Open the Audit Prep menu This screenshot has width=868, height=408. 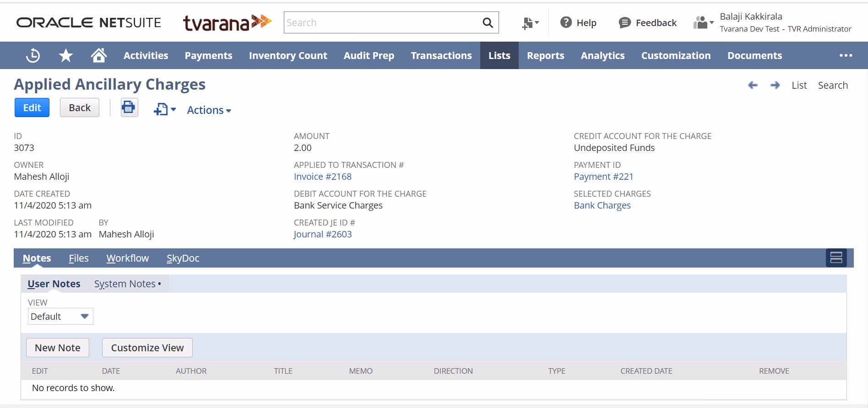pyautogui.click(x=369, y=55)
